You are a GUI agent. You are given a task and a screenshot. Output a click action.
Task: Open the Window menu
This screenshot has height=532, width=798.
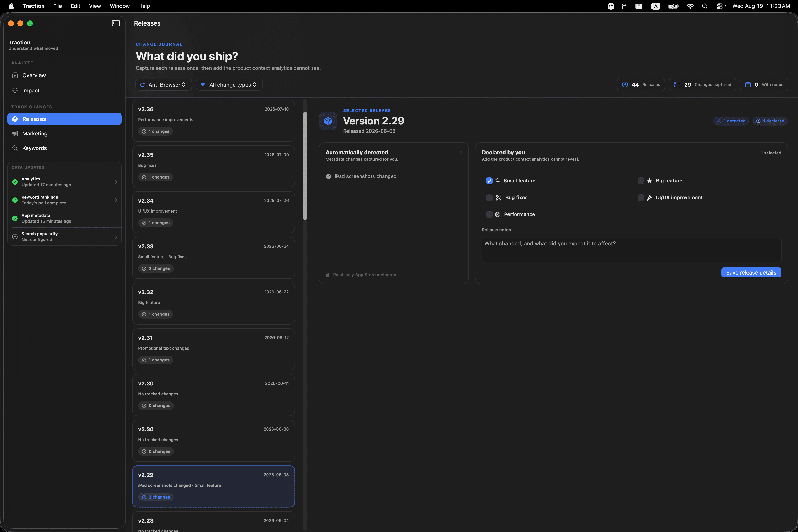119,6
